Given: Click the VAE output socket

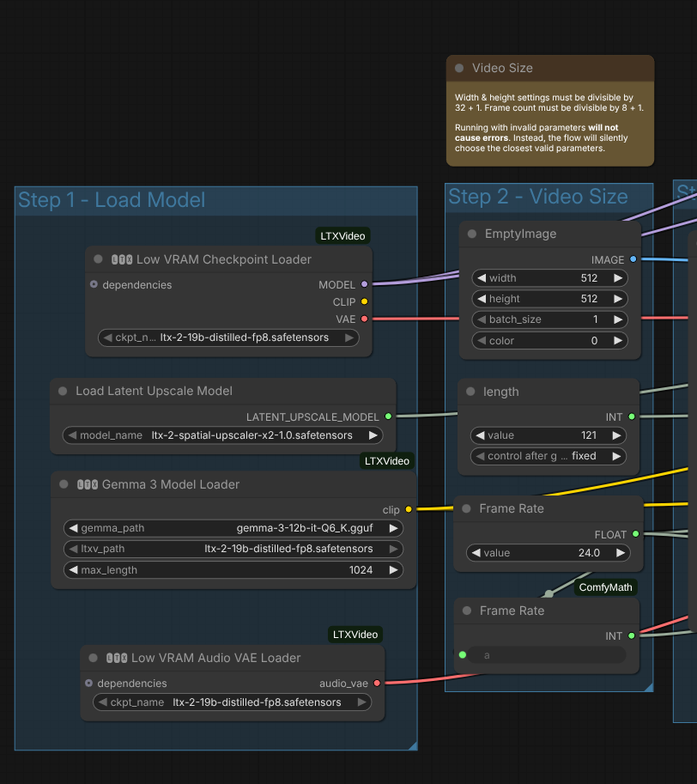Looking at the screenshot, I should point(364,319).
